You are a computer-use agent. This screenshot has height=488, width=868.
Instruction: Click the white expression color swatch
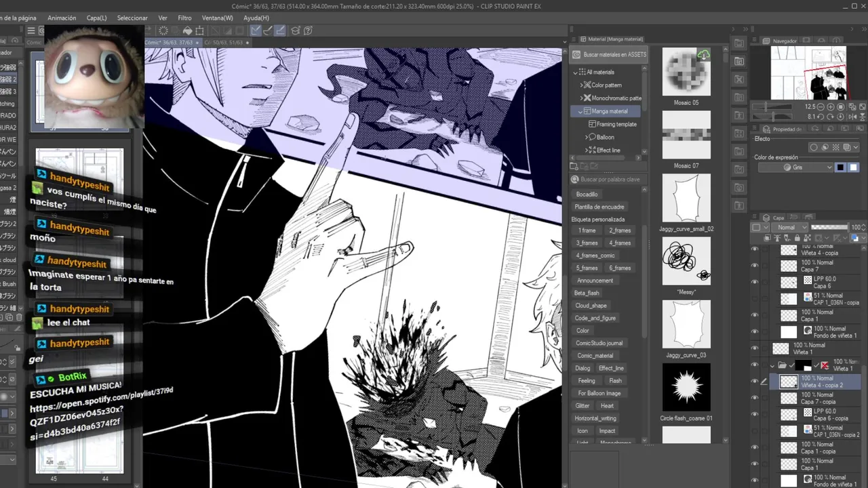click(853, 167)
